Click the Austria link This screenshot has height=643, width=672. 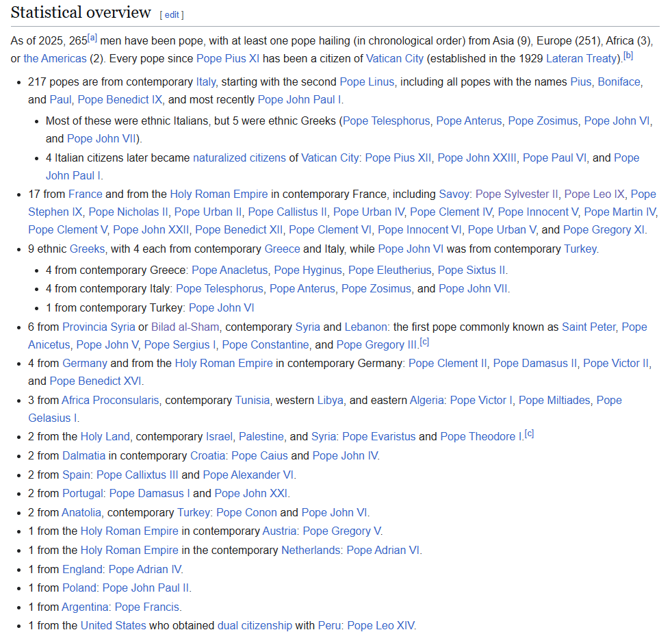point(279,531)
